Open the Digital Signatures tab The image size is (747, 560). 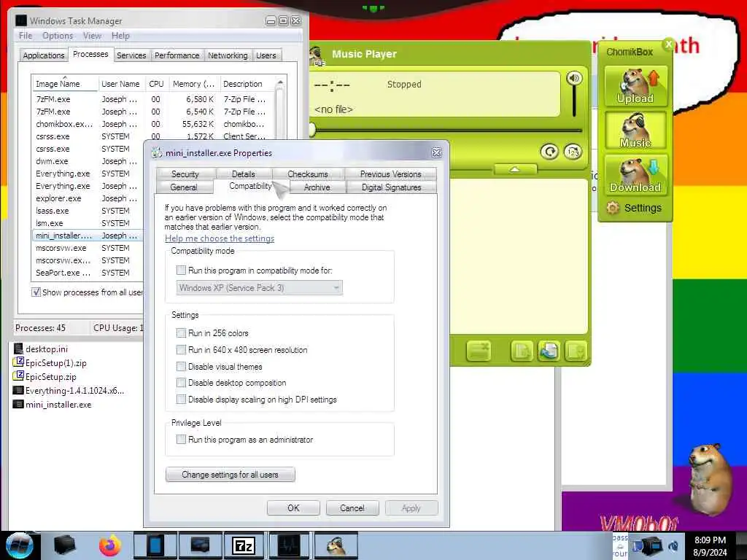[391, 187]
